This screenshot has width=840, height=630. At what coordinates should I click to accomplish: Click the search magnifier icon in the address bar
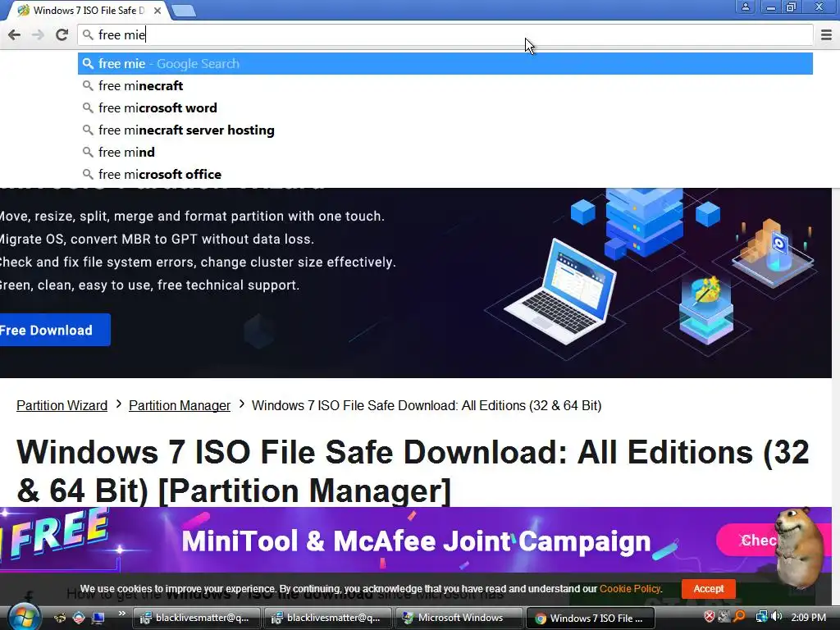tap(88, 34)
